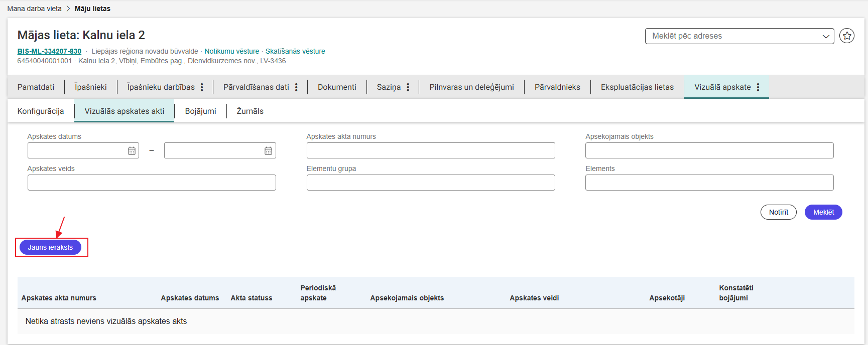Open Īpašnieku darbības three-dot menu
This screenshot has height=345, width=868.
tap(202, 87)
